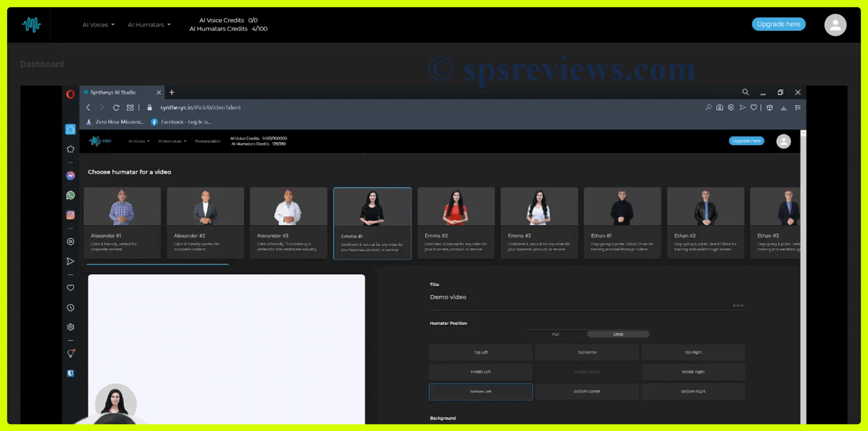Viewport: 868px width, 431px height.
Task: Click the humatar carousel horizontal scrollbar
Action: click(x=158, y=264)
